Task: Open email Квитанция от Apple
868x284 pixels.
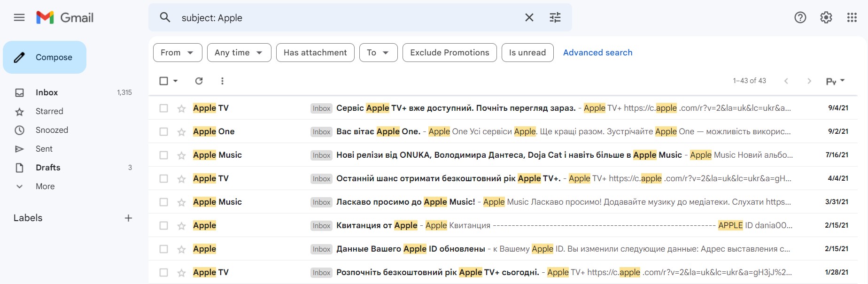Action: [503, 226]
